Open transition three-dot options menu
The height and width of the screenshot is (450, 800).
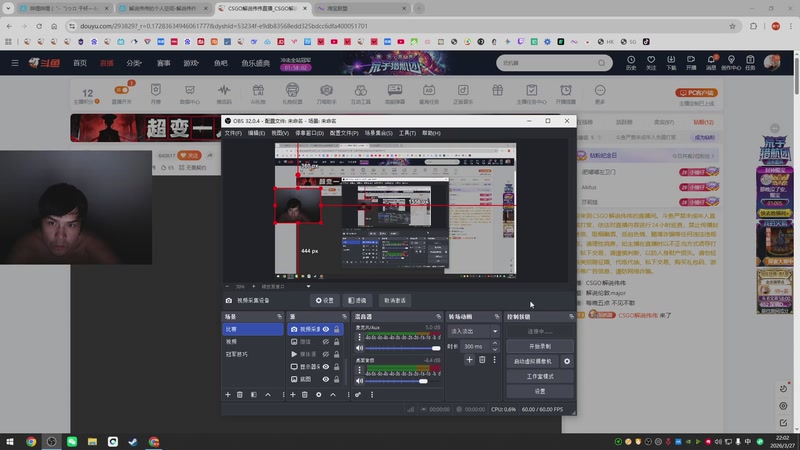coord(494,360)
